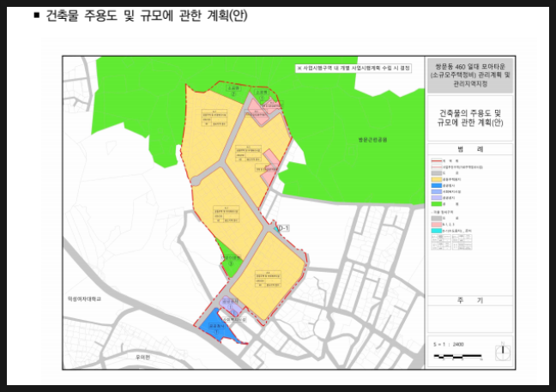Image resolution: width=556 pixels, height=392 pixels.
Task: Click the 범 례 legend header
Action: (x=470, y=149)
